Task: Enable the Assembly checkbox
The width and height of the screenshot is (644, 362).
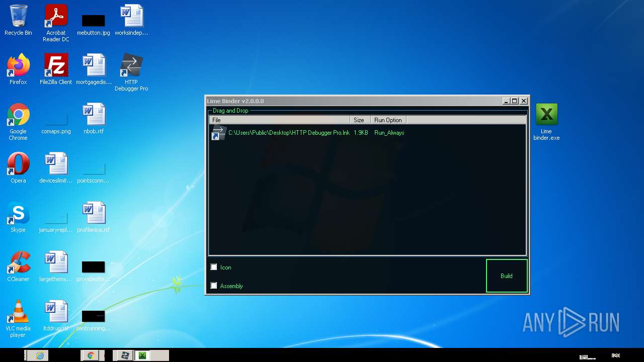Action: [214, 286]
